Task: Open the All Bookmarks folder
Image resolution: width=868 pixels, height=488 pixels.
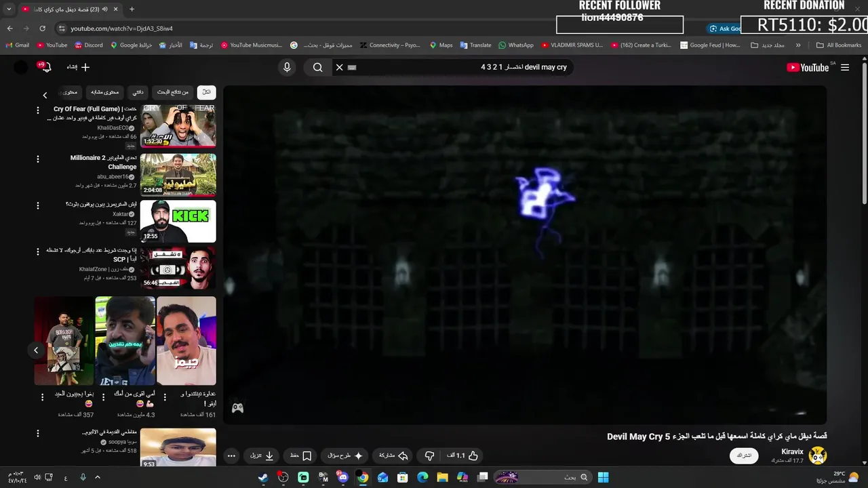Action: 839,45
